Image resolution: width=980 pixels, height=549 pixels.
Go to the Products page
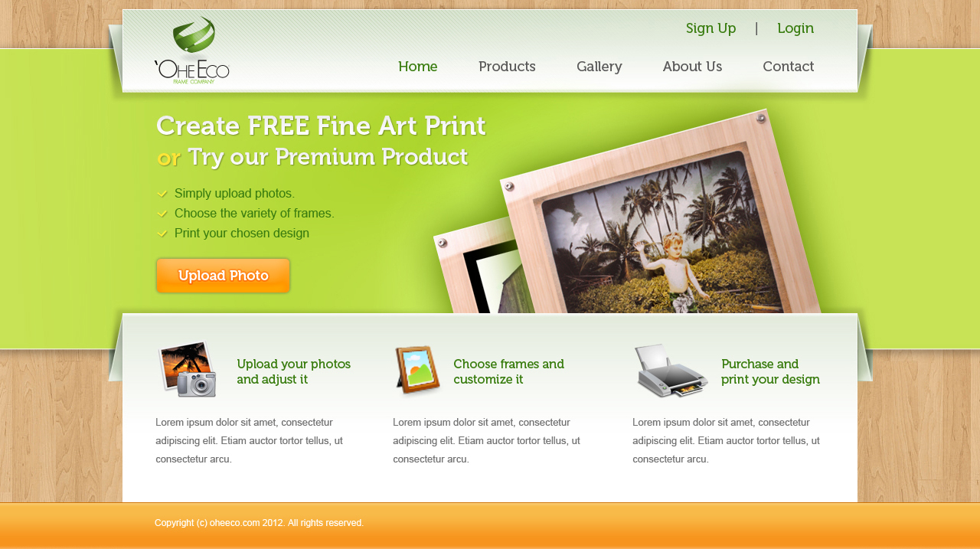point(507,67)
